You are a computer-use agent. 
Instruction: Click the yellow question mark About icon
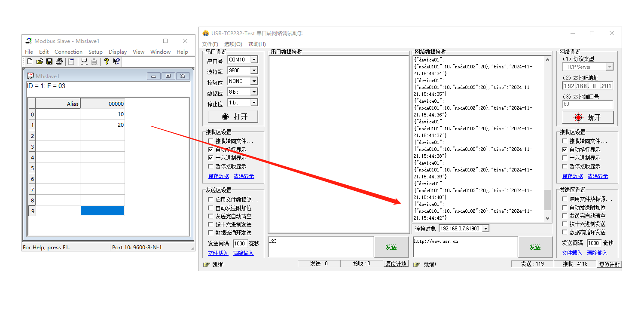[107, 62]
